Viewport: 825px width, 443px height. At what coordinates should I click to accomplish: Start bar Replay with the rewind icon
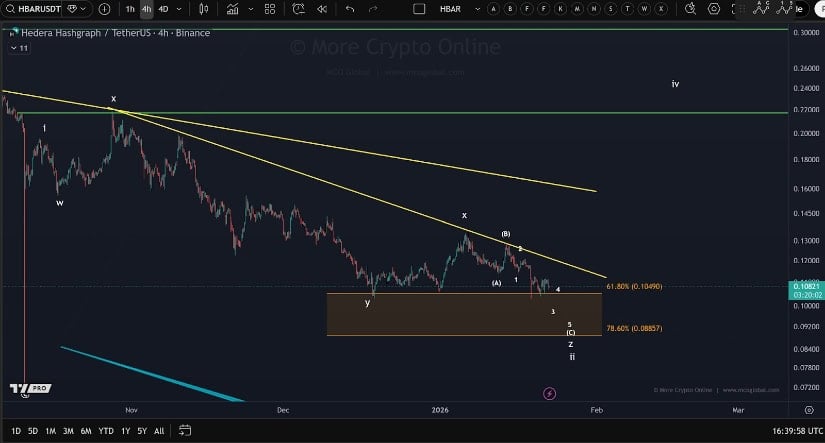[x=321, y=9]
